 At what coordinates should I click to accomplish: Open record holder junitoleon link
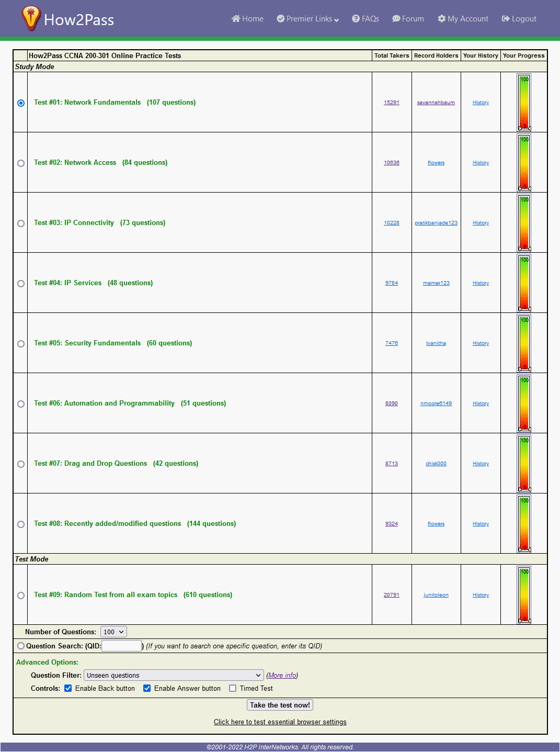point(436,595)
